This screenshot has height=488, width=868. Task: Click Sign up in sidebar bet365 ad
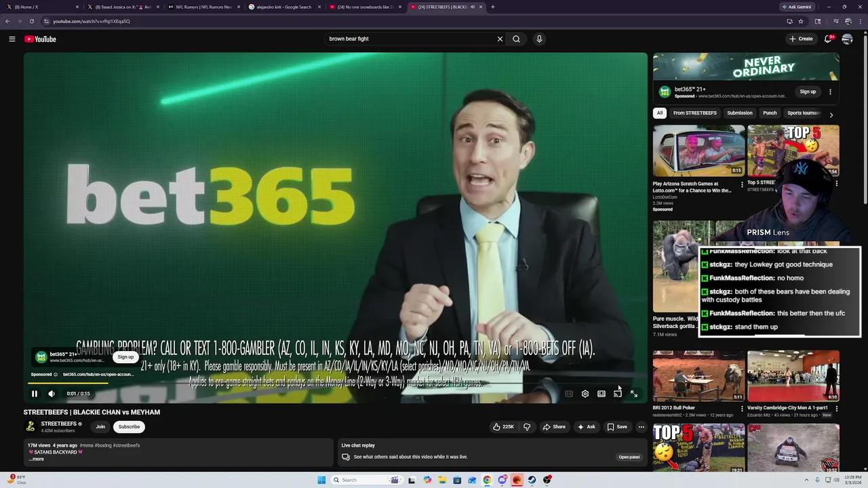[808, 91]
